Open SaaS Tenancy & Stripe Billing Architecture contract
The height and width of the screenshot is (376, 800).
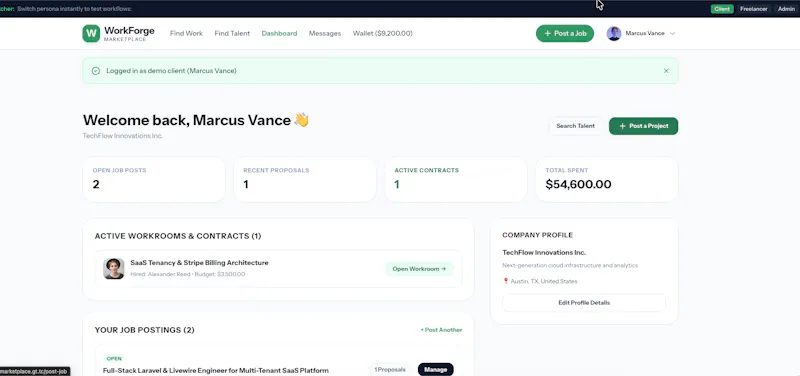199,263
